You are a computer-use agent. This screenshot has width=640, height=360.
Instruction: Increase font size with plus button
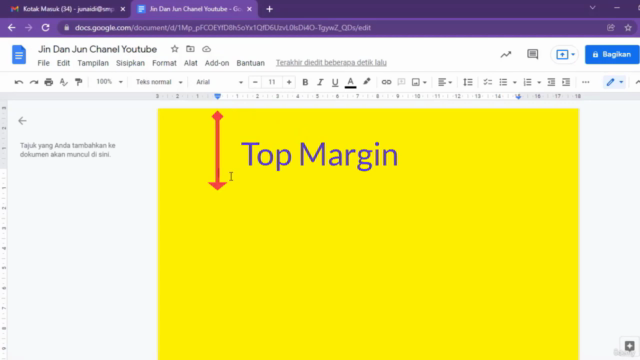(x=289, y=82)
